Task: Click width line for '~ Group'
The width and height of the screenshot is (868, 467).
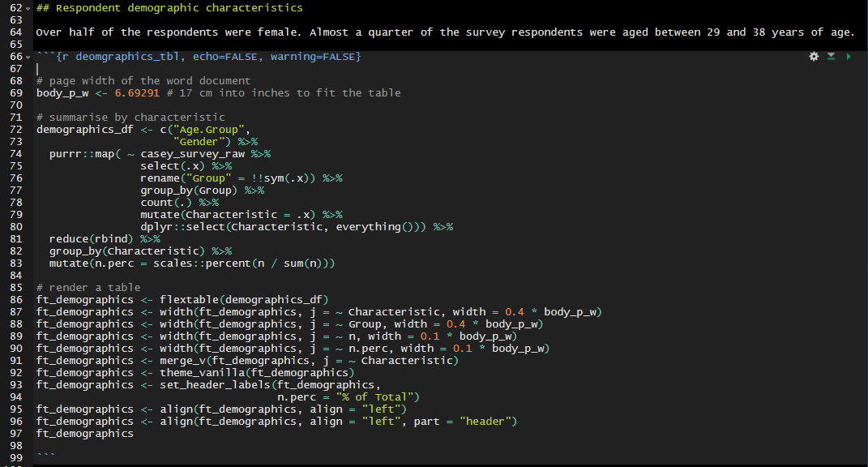Action: [x=289, y=324]
